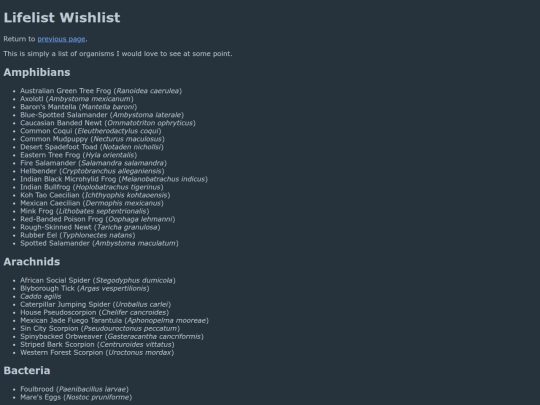
Task: Select the Bacteria section heading
Action: pyautogui.click(x=27, y=371)
